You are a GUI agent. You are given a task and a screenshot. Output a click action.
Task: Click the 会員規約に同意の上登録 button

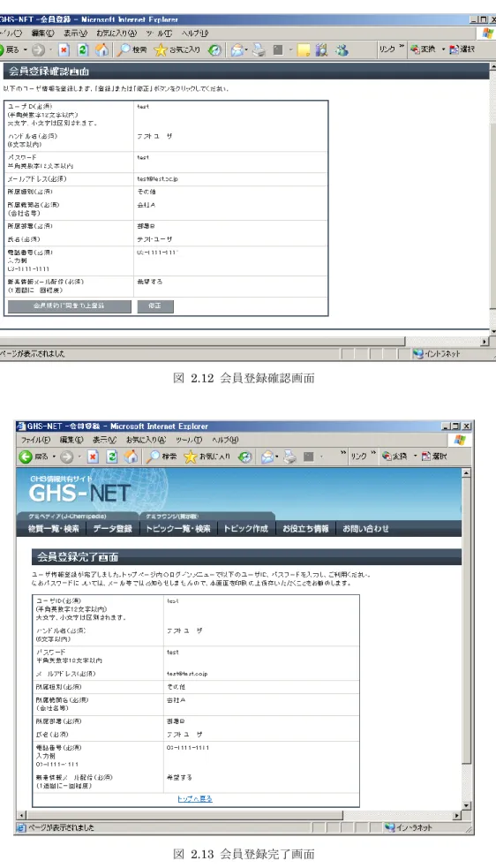pos(69,306)
